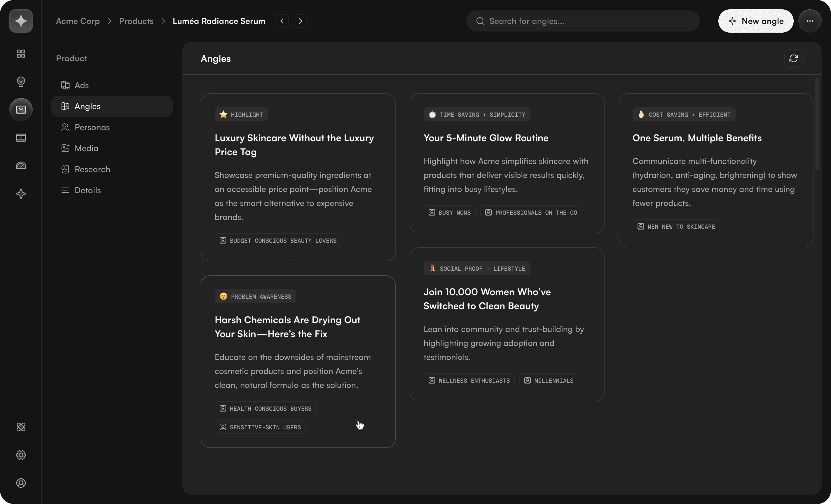
Task: Open the speed gauge icon in sidebar
Action: pyautogui.click(x=21, y=166)
